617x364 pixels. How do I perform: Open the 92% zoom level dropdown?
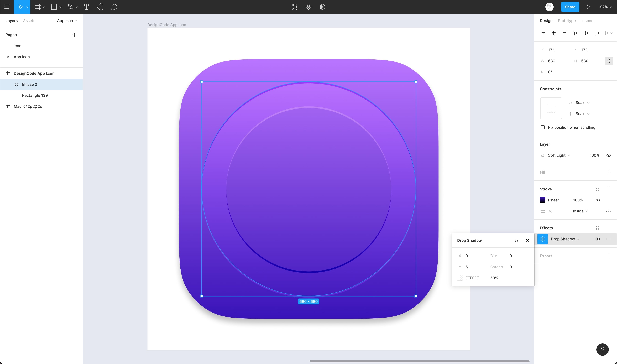605,7
